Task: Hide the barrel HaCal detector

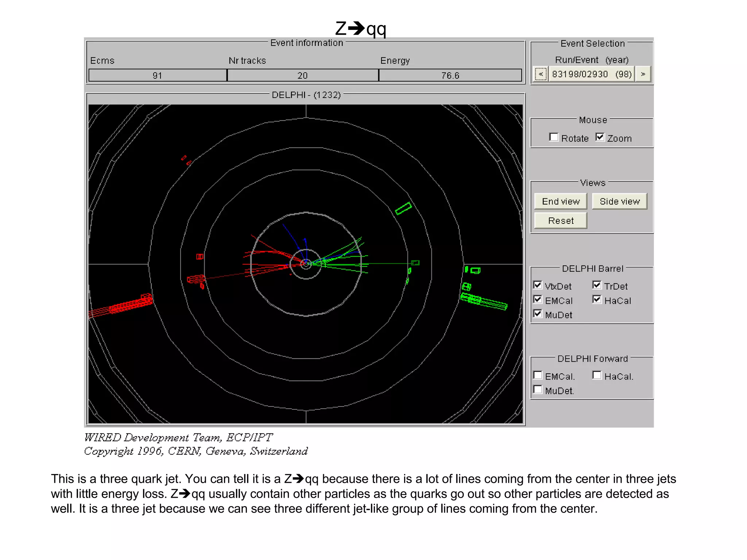Action: (x=597, y=300)
